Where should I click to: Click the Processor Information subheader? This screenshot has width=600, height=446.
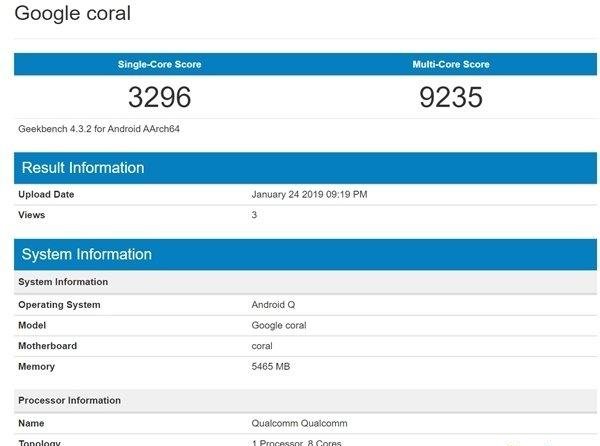[305, 400]
